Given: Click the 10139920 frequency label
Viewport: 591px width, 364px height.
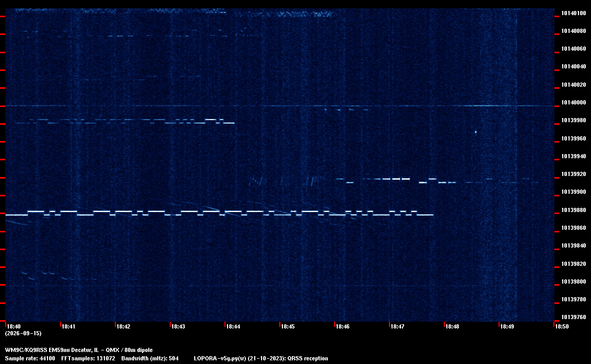Looking at the screenshot, I should click(x=574, y=174).
